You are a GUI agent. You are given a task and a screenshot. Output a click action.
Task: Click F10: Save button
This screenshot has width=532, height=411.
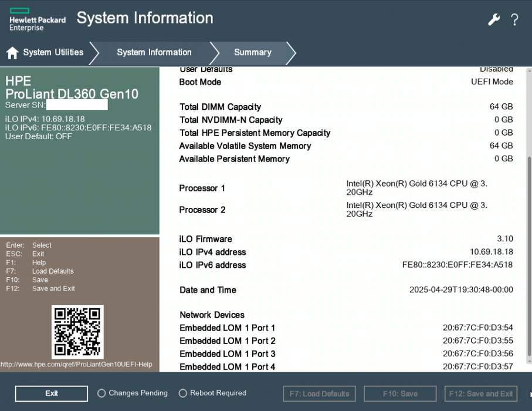pos(400,393)
